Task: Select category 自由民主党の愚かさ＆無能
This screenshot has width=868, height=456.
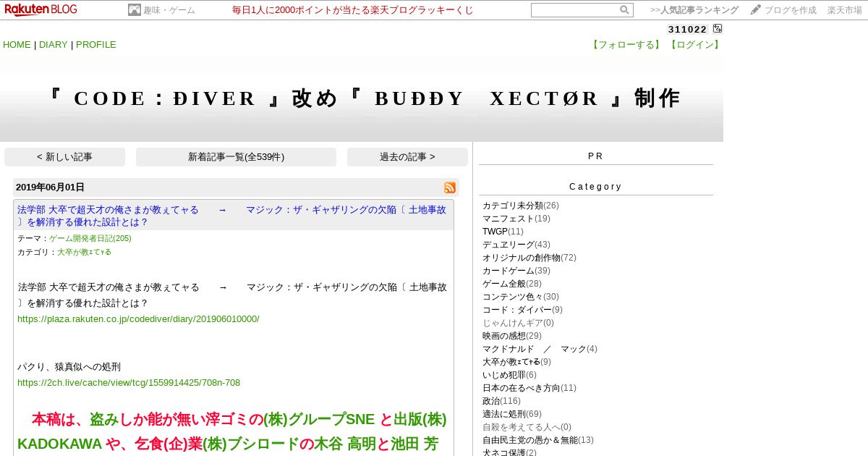Action: click(x=530, y=440)
